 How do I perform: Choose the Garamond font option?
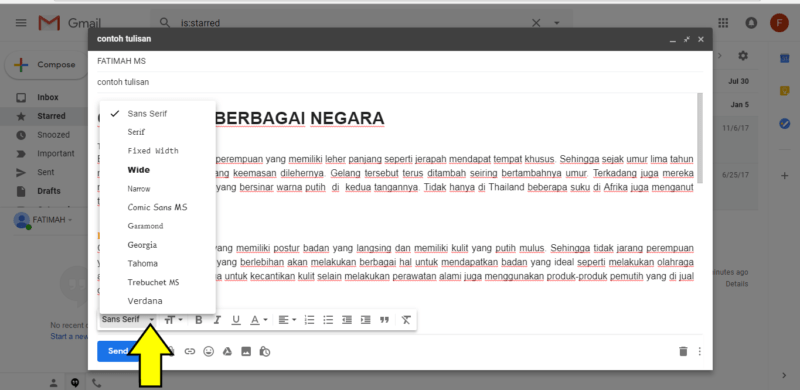tap(158, 226)
